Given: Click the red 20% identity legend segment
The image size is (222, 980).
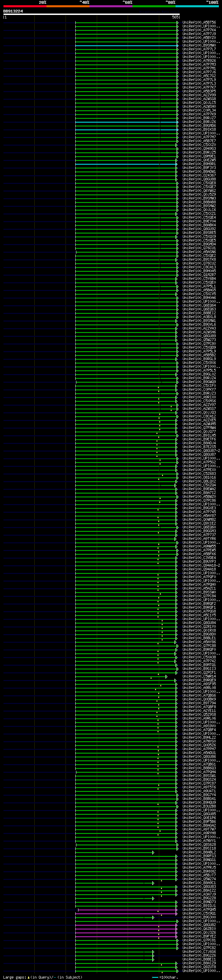Looking at the screenshot, I should [25, 6].
